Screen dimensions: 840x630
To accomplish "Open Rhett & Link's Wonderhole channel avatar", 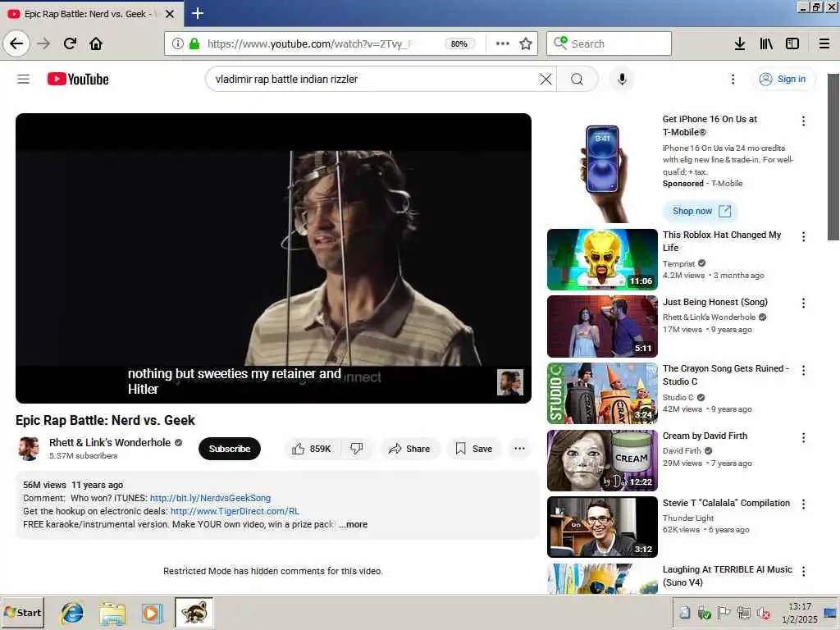I will 29,449.
